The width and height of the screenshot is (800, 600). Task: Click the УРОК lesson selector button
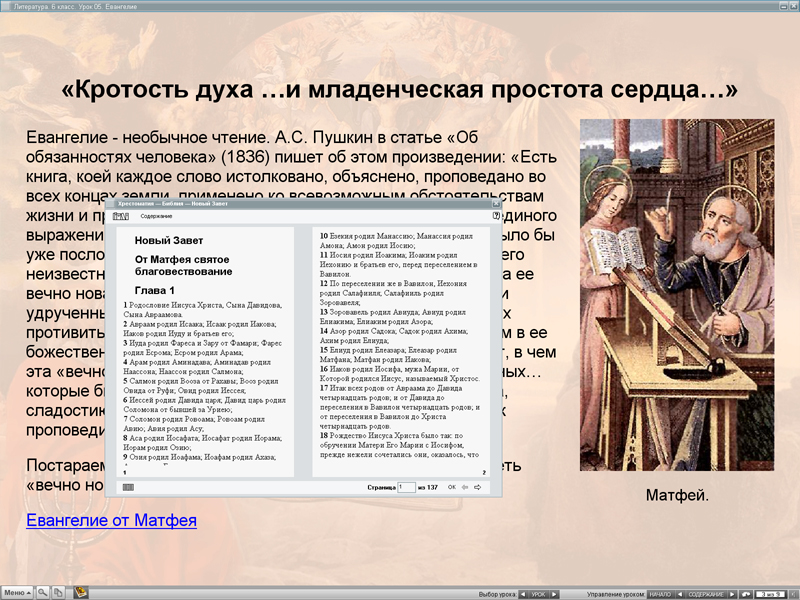[x=538, y=593]
